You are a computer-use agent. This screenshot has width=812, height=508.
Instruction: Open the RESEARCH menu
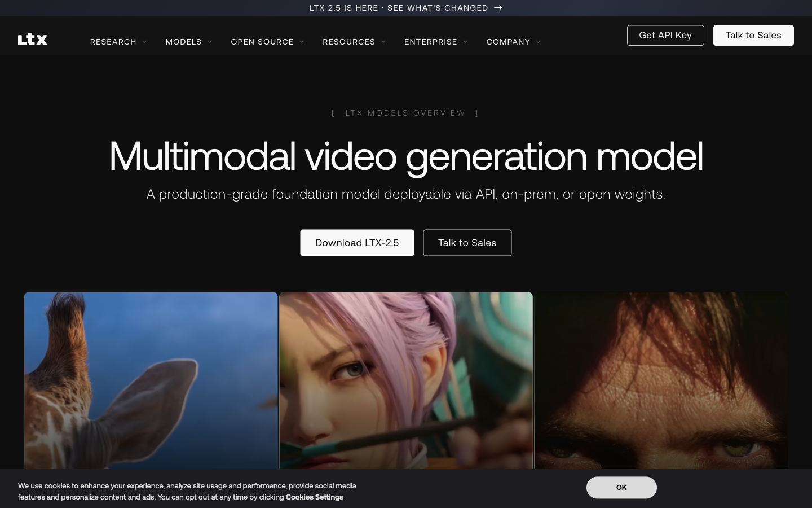click(113, 42)
